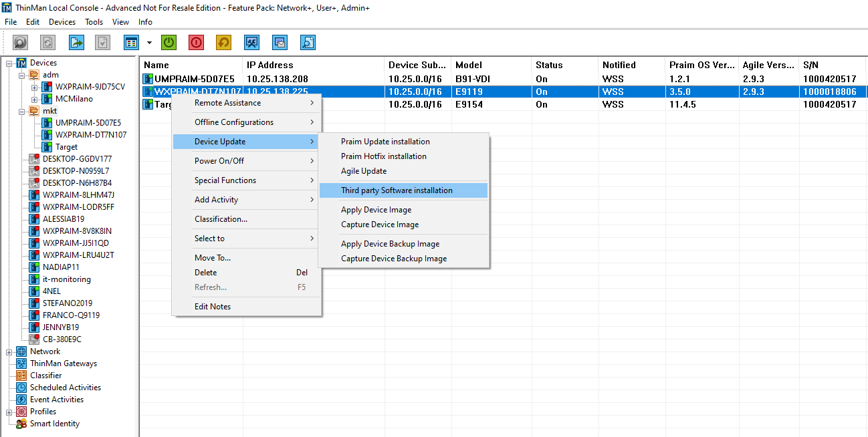
Task: Select Praim Update installation
Action: [x=404, y=142]
